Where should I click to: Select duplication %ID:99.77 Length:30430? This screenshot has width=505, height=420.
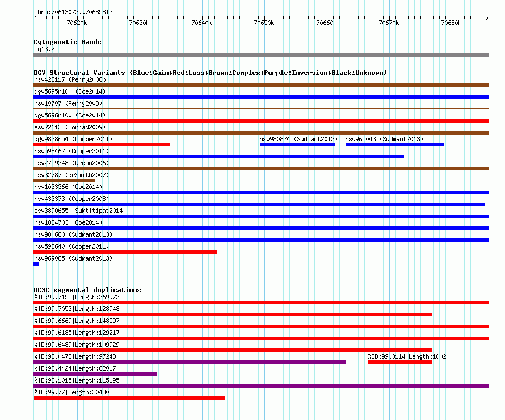coord(71,392)
